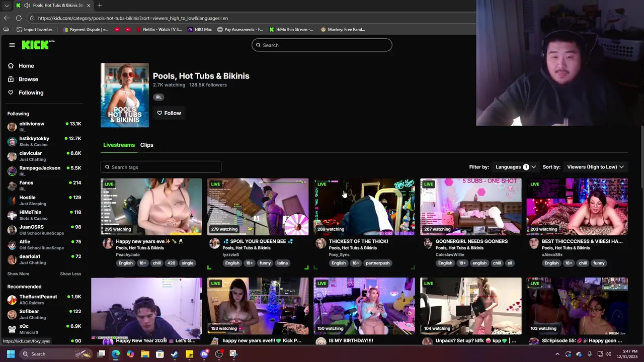This screenshot has height=362, width=644.
Task: Go to Home in sidebar
Action: pos(26,66)
